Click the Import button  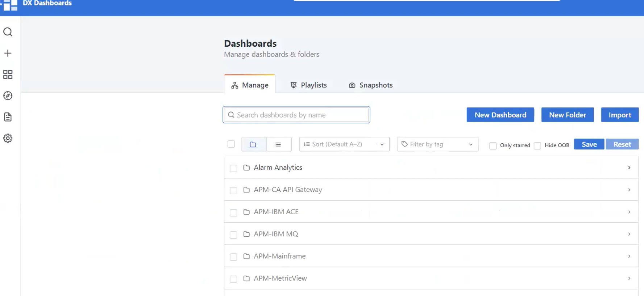tap(620, 115)
